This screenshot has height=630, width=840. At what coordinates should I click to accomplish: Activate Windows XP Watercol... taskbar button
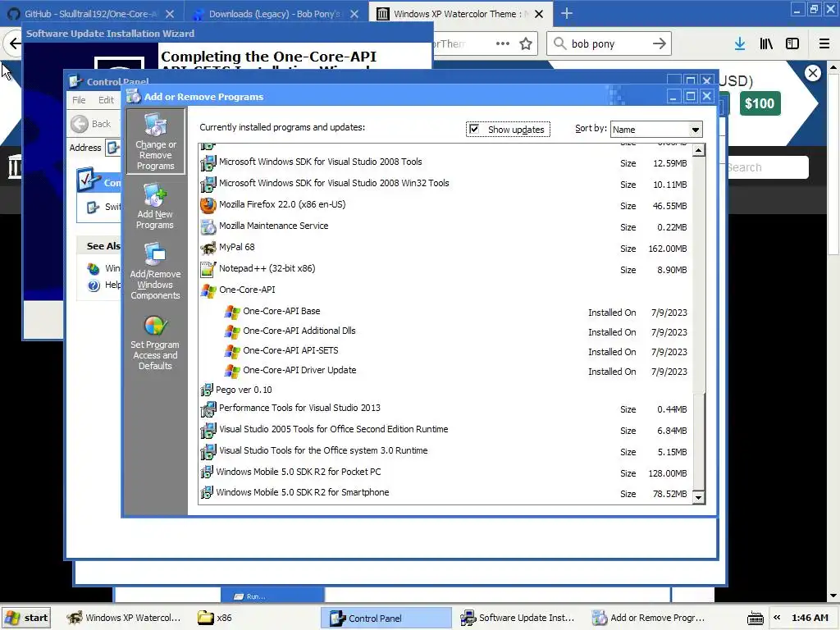125,618
